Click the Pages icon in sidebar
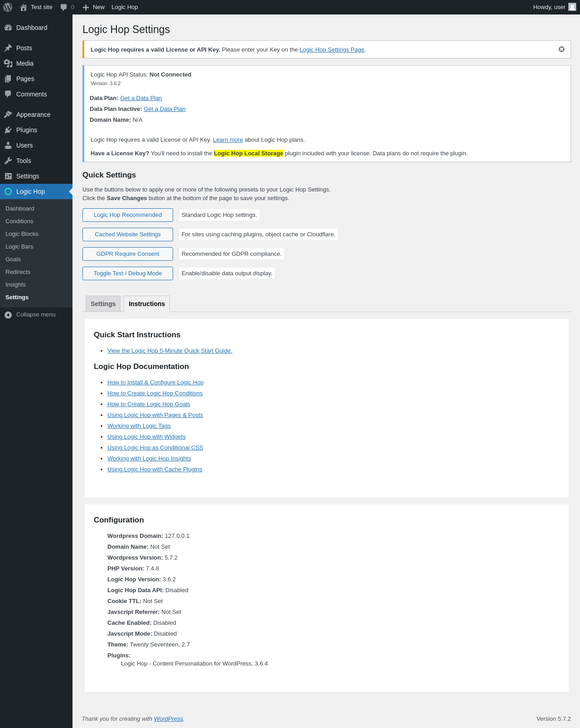 click(8, 79)
